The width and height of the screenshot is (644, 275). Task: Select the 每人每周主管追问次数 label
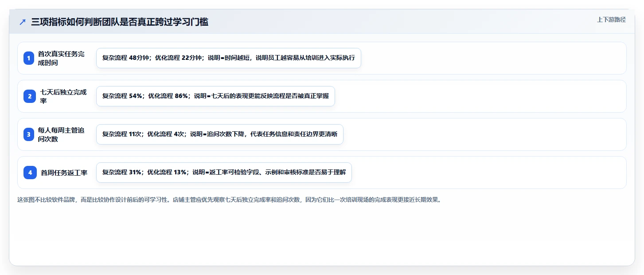pyautogui.click(x=61, y=134)
